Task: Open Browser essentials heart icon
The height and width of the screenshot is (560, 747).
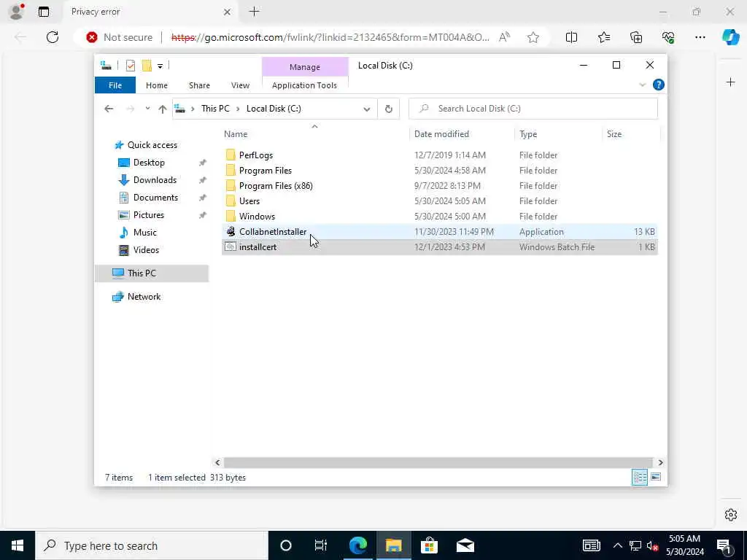Action: point(668,37)
